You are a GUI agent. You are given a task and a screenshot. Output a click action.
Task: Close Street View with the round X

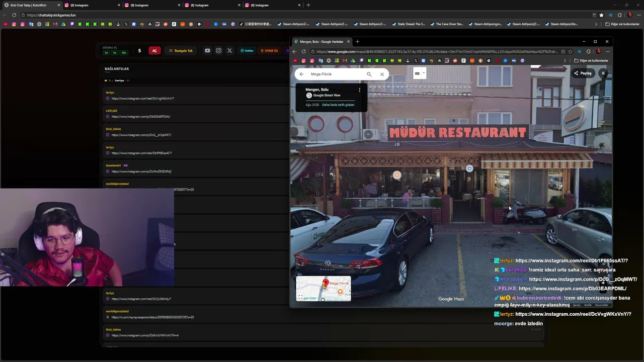pyautogui.click(x=603, y=73)
